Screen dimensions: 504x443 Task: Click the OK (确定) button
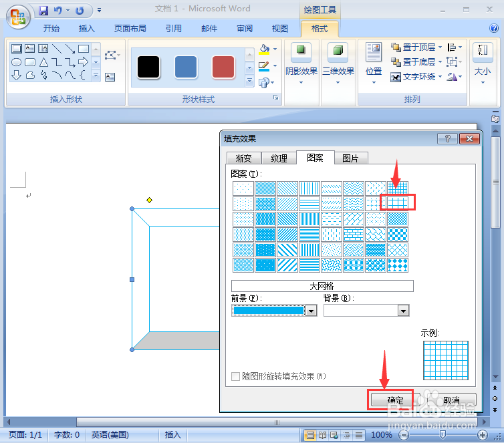(395, 400)
